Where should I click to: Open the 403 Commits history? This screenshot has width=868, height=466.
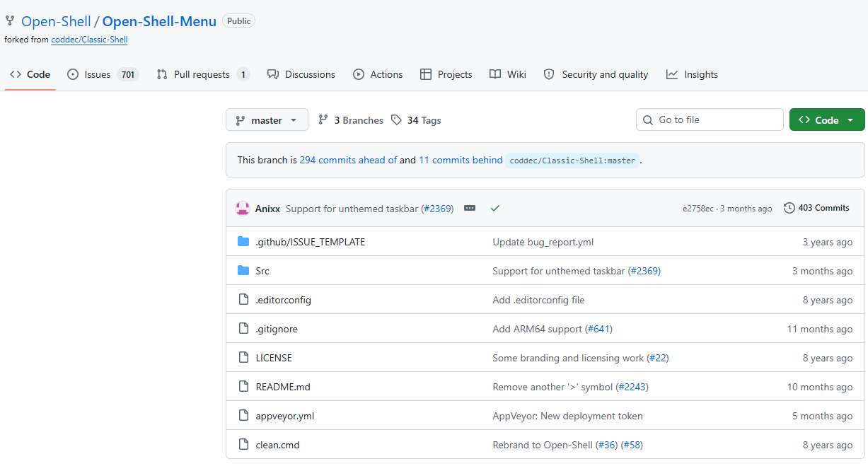pyautogui.click(x=816, y=208)
